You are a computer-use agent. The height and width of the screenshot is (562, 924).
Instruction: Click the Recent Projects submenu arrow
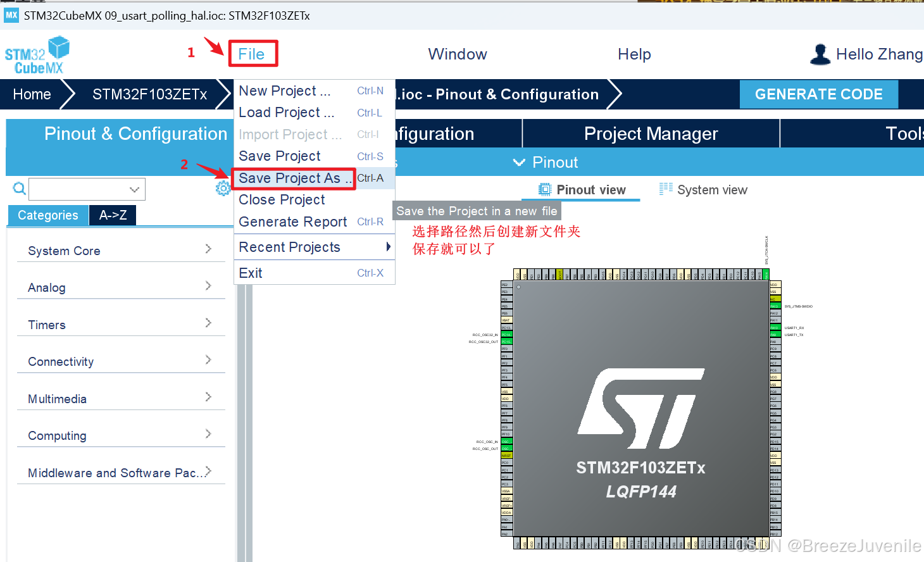(x=388, y=247)
